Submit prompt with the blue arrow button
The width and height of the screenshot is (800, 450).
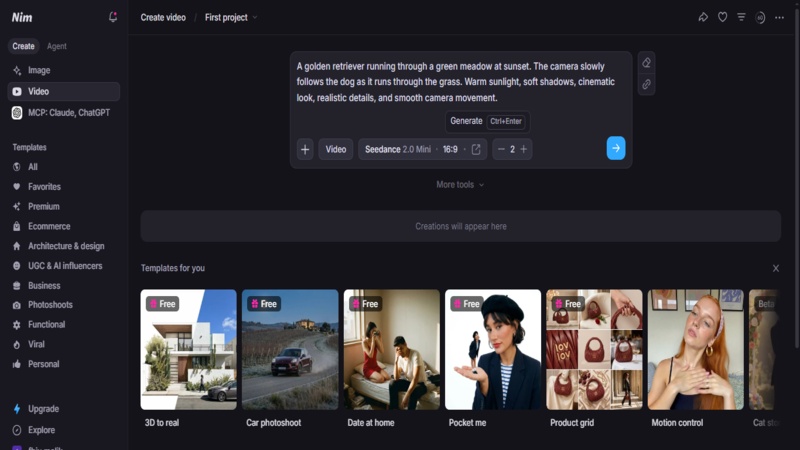(x=616, y=148)
